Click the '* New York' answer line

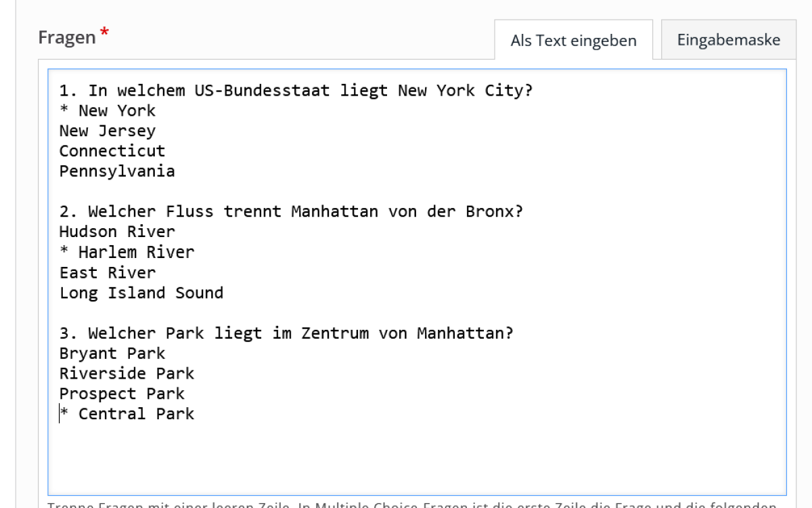(108, 110)
